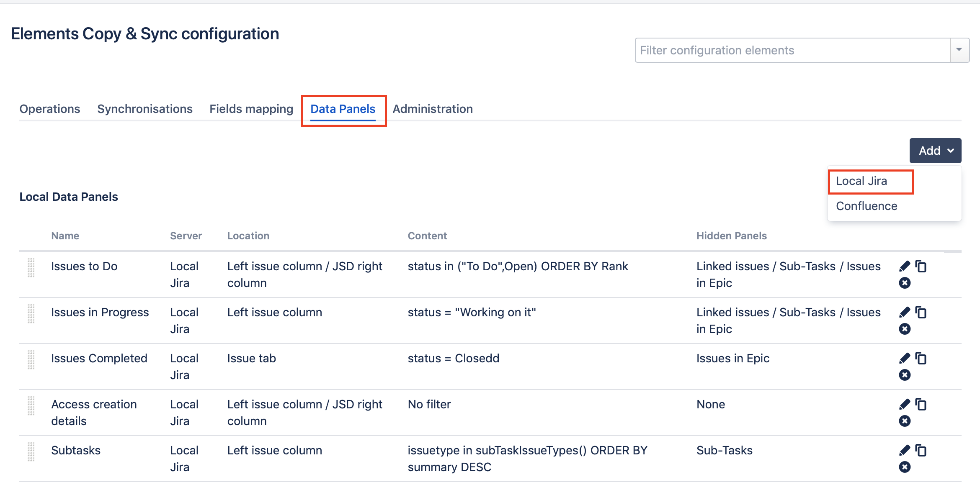Focus the Filter configuration elements field
Viewport: 980px width, 482px height.
[x=792, y=50]
